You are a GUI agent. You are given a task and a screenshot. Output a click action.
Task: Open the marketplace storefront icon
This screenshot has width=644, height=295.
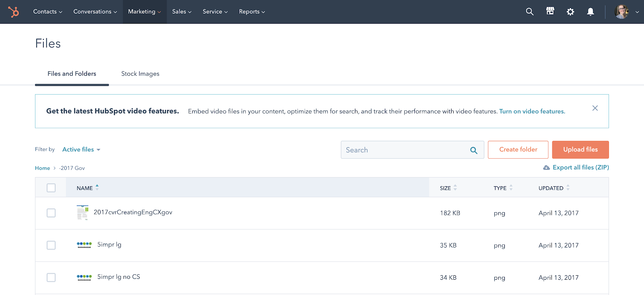[x=550, y=11]
